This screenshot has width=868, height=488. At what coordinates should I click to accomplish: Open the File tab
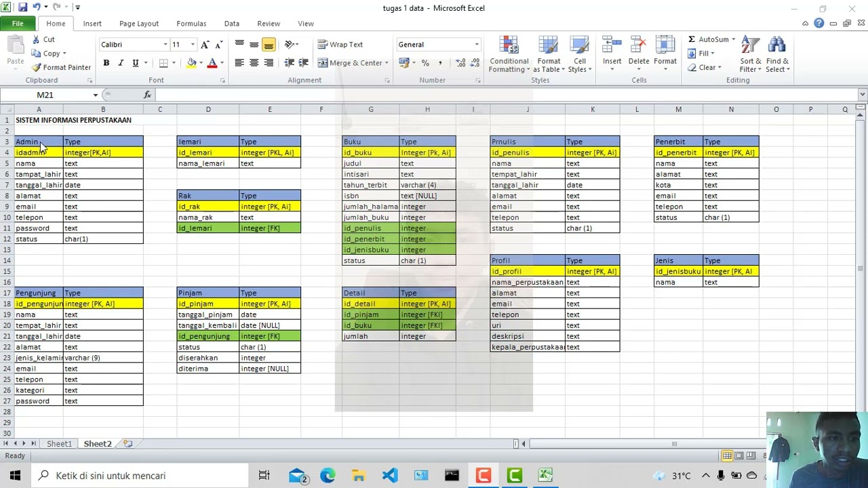pyautogui.click(x=18, y=24)
